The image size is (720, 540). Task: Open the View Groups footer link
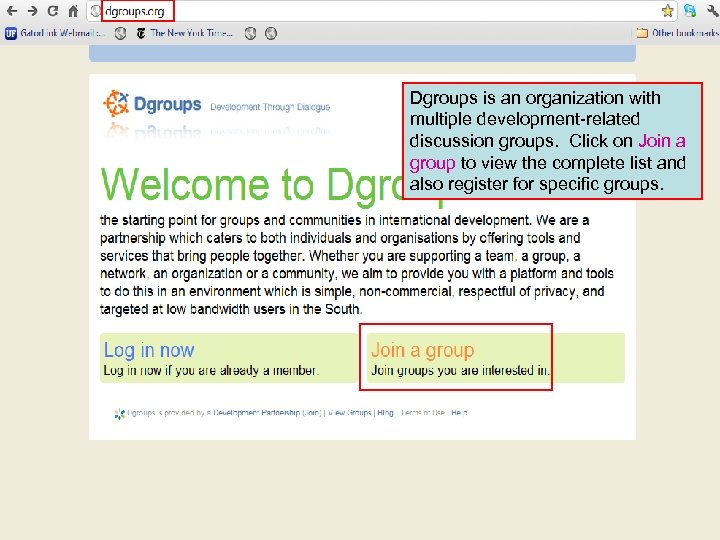[x=349, y=413]
